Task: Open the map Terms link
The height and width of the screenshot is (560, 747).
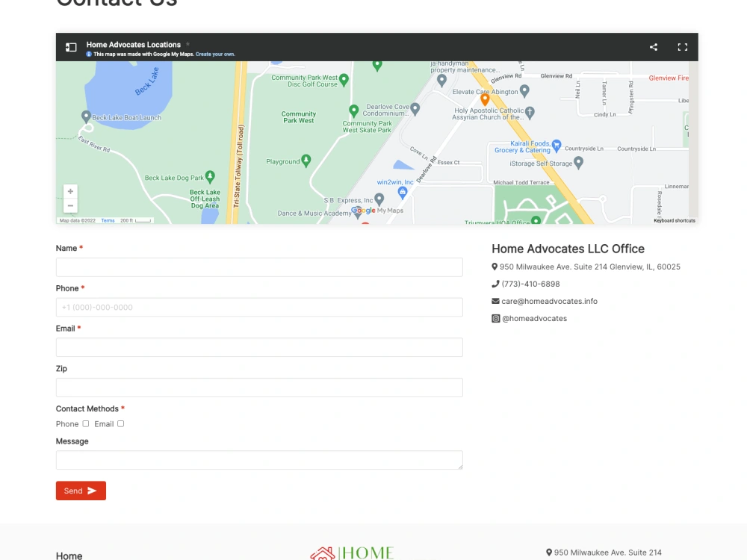Action: (x=108, y=220)
